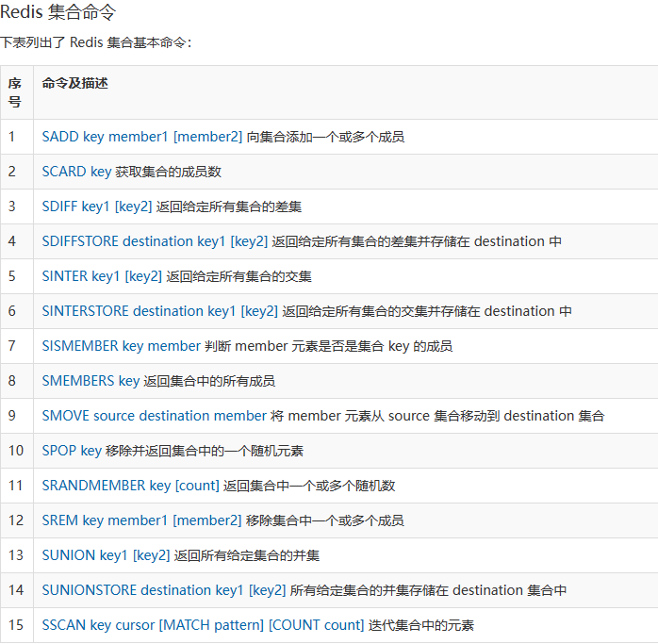Click the 命令及描述 column header
This screenshot has width=658, height=644.
click(x=74, y=84)
